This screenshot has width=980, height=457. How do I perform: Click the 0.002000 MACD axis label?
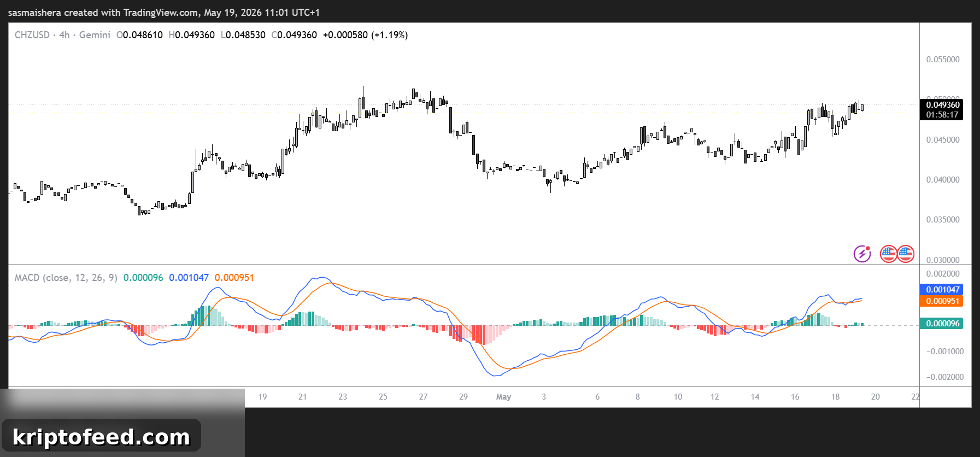pos(943,274)
